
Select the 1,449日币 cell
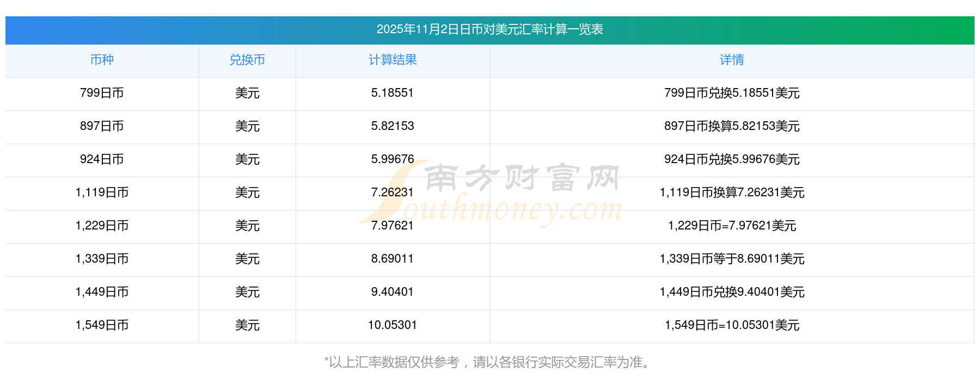click(x=102, y=292)
